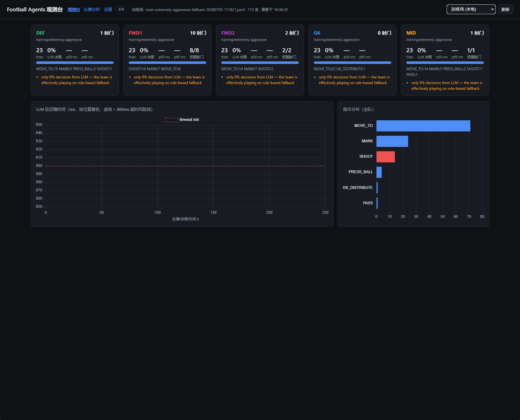
Task: Select the DEF card title
Action: click(40, 33)
